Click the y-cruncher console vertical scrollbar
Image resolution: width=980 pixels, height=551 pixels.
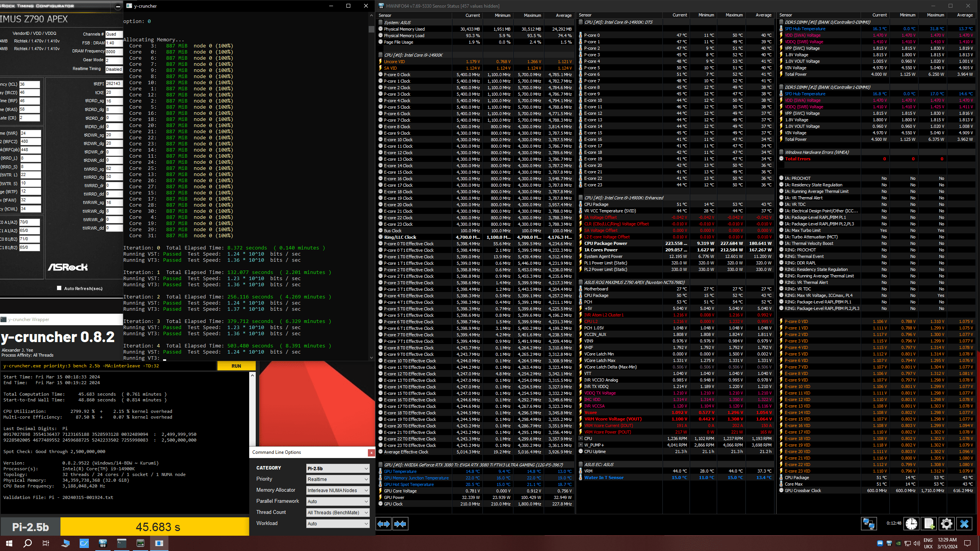coord(371,187)
